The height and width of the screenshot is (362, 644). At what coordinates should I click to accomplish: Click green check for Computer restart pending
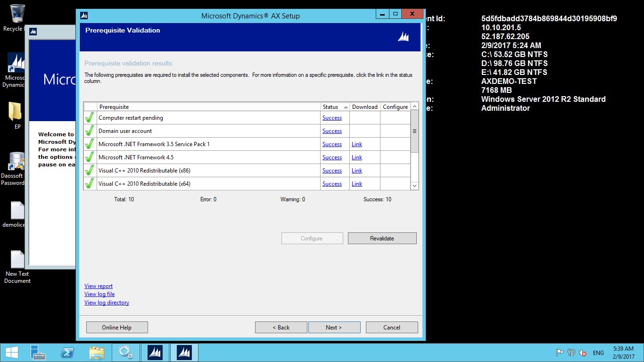[90, 118]
